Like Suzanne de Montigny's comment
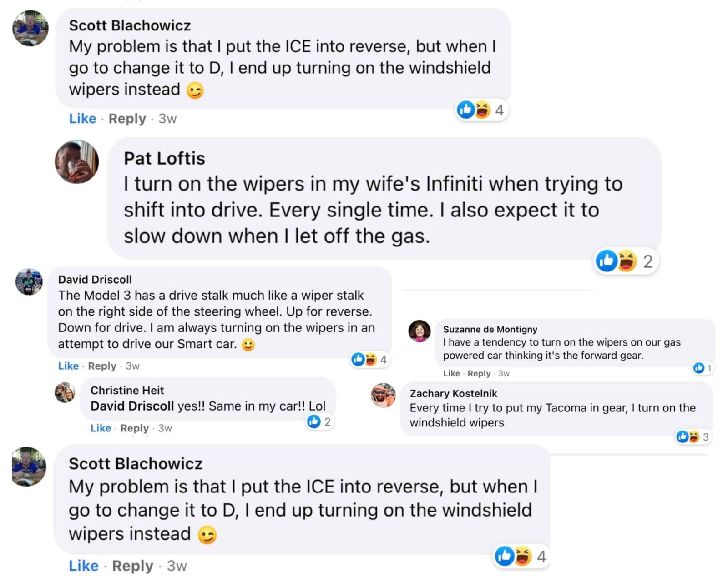The width and height of the screenshot is (728, 582). click(451, 373)
